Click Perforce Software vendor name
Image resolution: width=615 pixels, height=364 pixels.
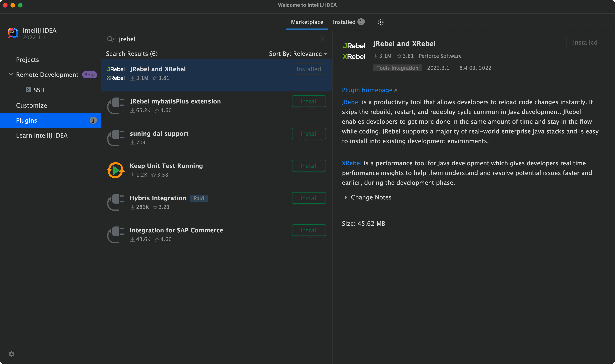coord(440,56)
